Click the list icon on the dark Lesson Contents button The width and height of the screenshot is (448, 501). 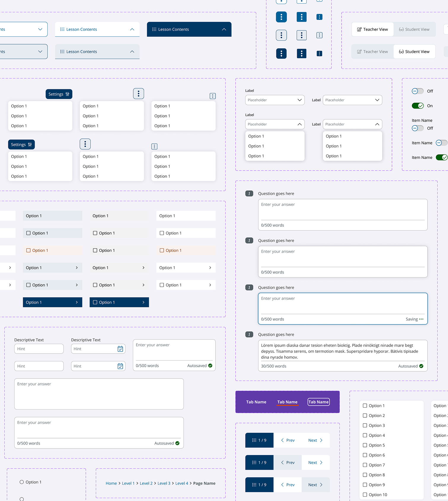pos(154,29)
